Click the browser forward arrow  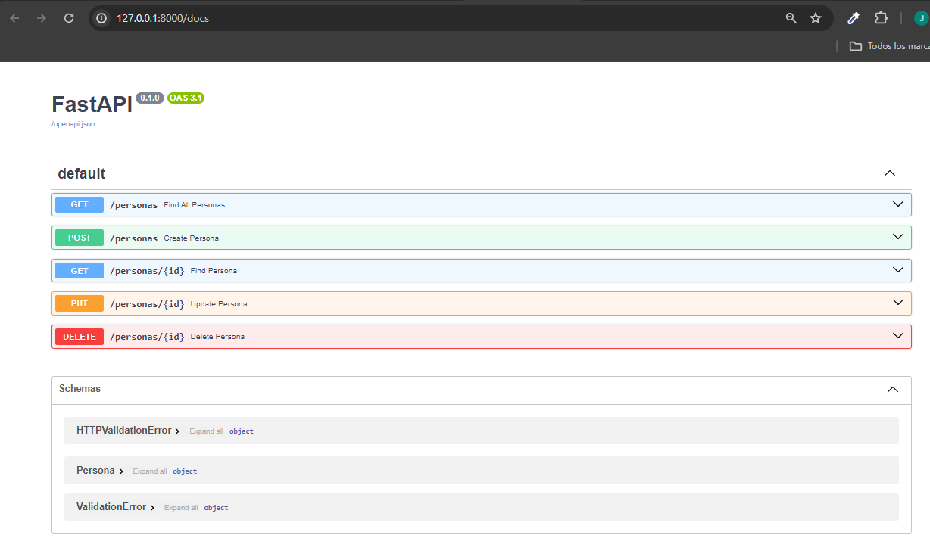tap(42, 18)
